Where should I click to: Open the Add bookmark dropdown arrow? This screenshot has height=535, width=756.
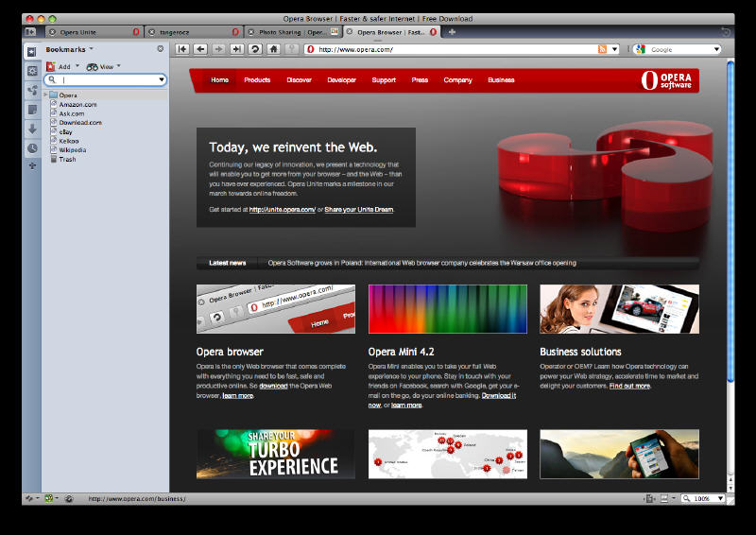pyautogui.click(x=77, y=66)
